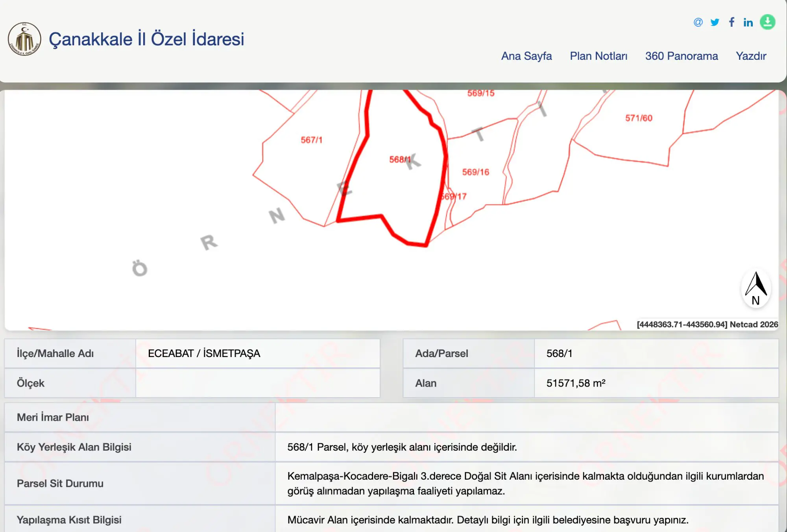Image resolution: width=787 pixels, height=532 pixels.
Task: Click parcel label 569/16 on the map
Action: click(476, 172)
